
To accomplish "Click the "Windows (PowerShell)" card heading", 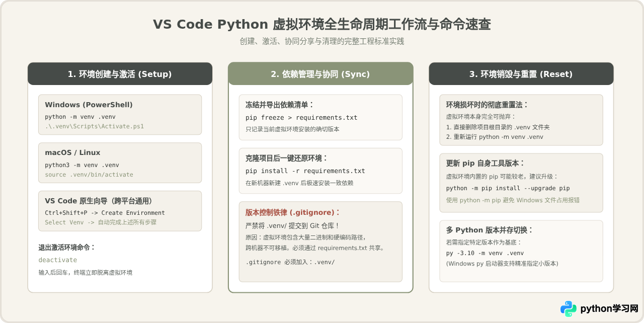I will point(89,105).
